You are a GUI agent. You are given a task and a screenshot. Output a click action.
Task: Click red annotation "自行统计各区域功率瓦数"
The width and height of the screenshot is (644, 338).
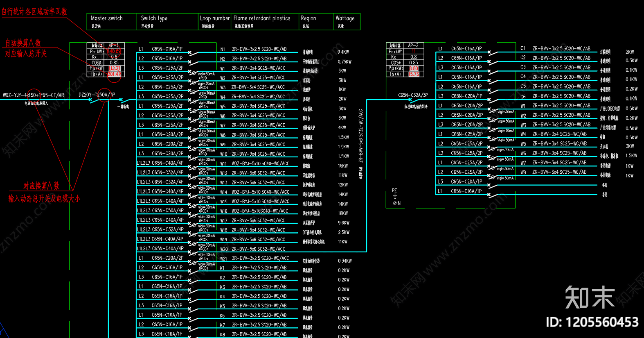coord(34,11)
